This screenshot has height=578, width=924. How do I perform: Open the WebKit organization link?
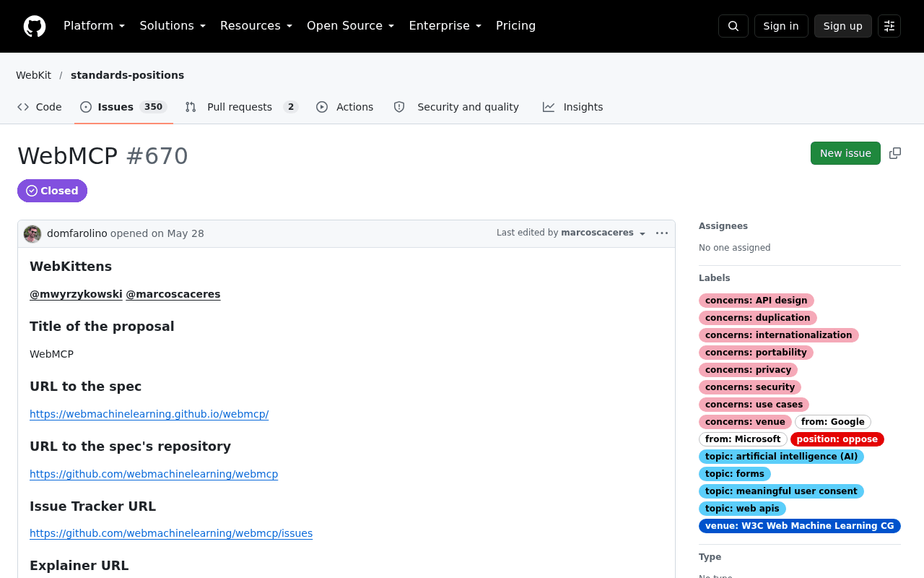(33, 75)
